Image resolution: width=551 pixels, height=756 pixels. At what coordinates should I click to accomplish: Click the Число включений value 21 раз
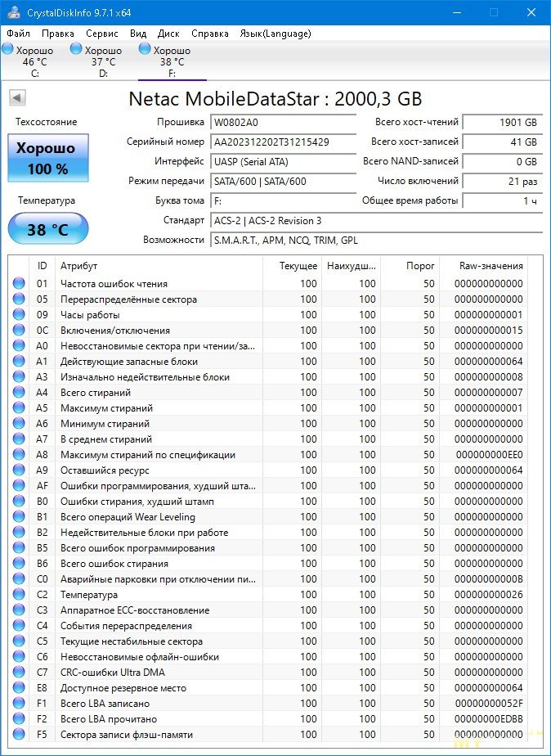tap(502, 182)
